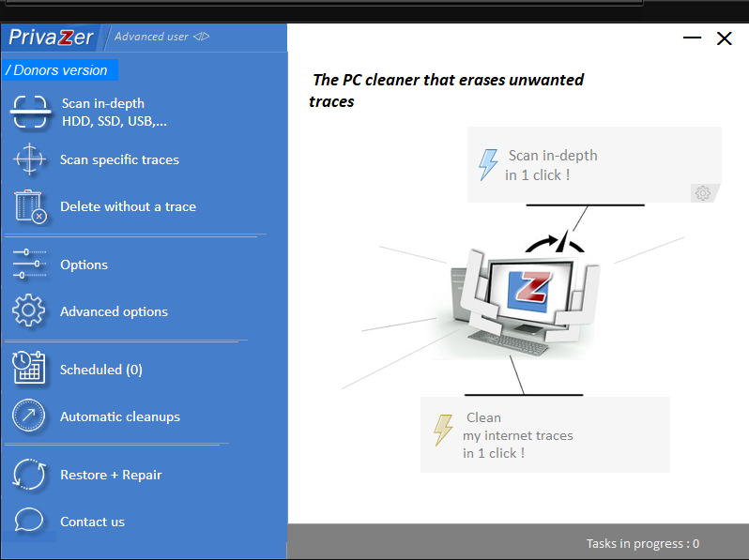Select Scan specific traces menu item

pyautogui.click(x=119, y=159)
